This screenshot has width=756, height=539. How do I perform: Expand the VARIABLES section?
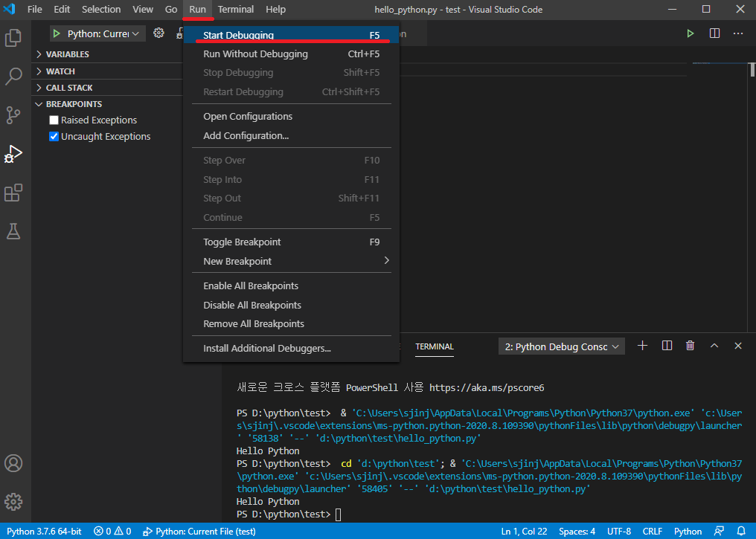(109, 54)
